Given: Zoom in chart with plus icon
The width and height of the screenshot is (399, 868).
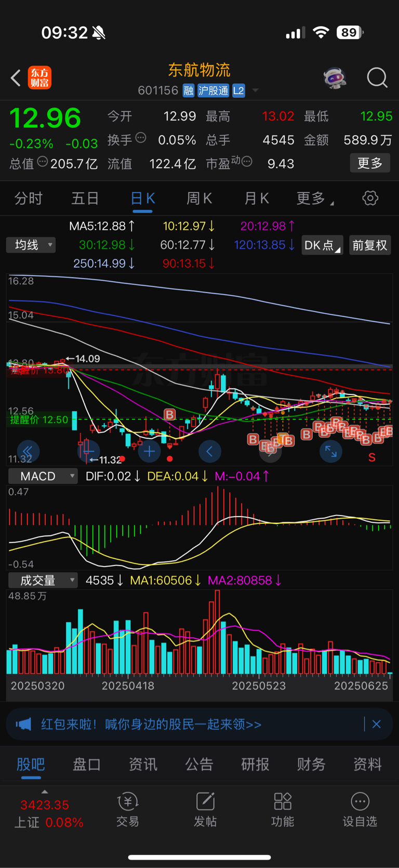Looking at the screenshot, I should pyautogui.click(x=149, y=451).
